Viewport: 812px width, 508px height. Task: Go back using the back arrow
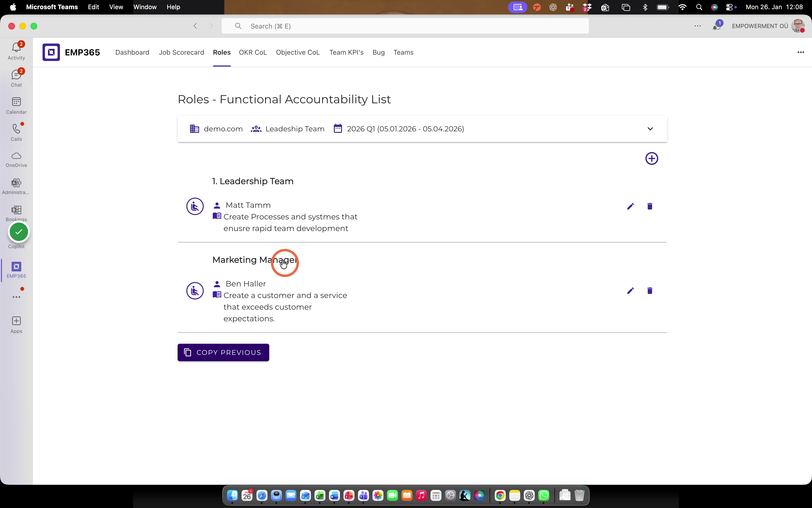pyautogui.click(x=195, y=26)
